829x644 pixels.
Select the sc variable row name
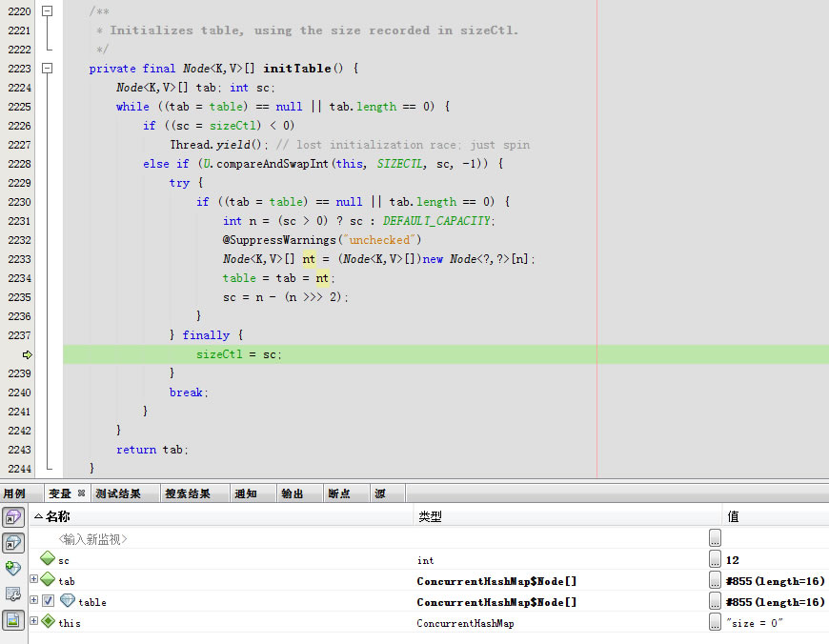64,560
